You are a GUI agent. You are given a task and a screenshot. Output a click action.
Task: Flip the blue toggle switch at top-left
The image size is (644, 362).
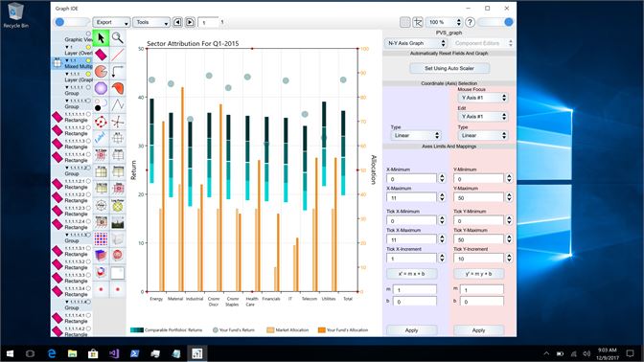tap(72, 22)
